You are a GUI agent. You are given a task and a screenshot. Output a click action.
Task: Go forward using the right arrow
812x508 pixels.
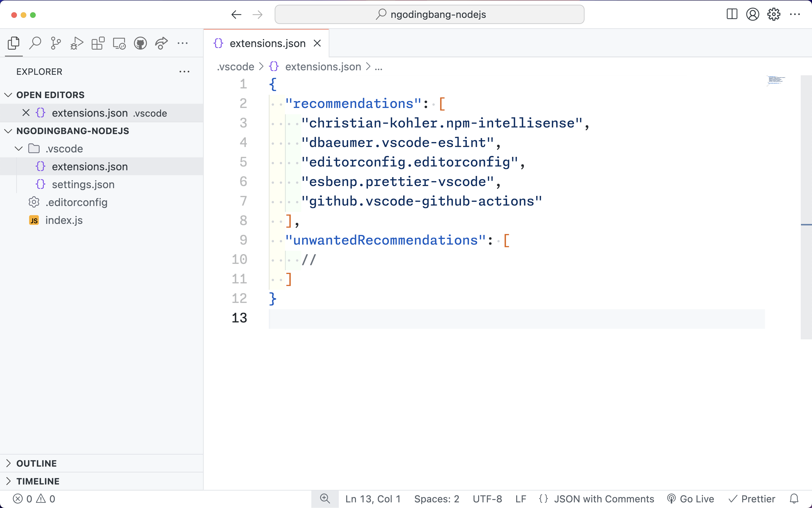(x=257, y=14)
